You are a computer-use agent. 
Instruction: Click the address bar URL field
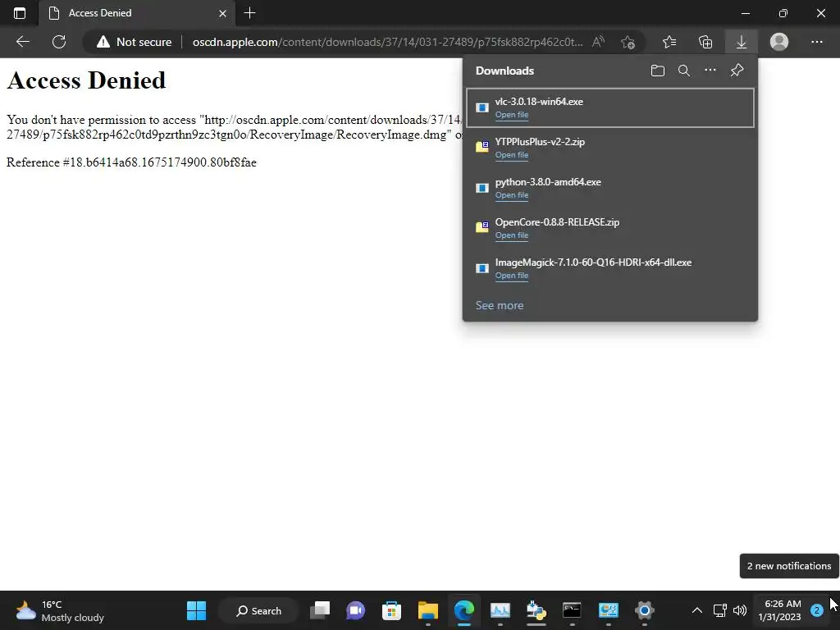pyautogui.click(x=387, y=42)
